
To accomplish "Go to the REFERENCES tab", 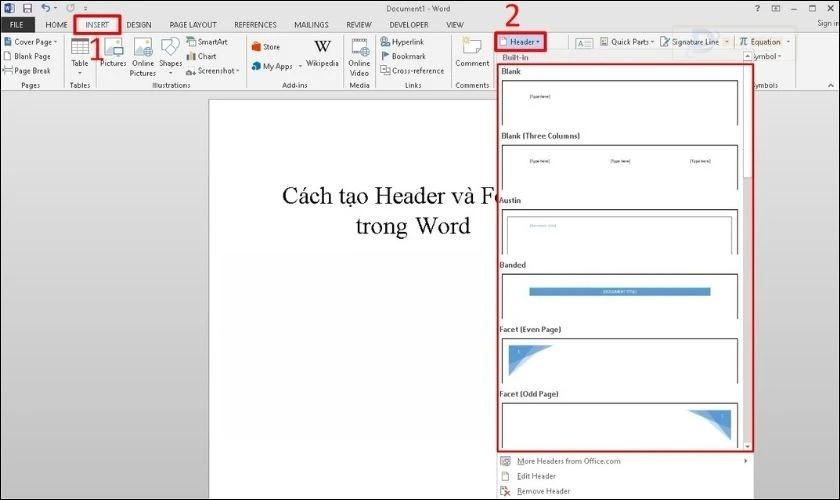I will click(255, 25).
